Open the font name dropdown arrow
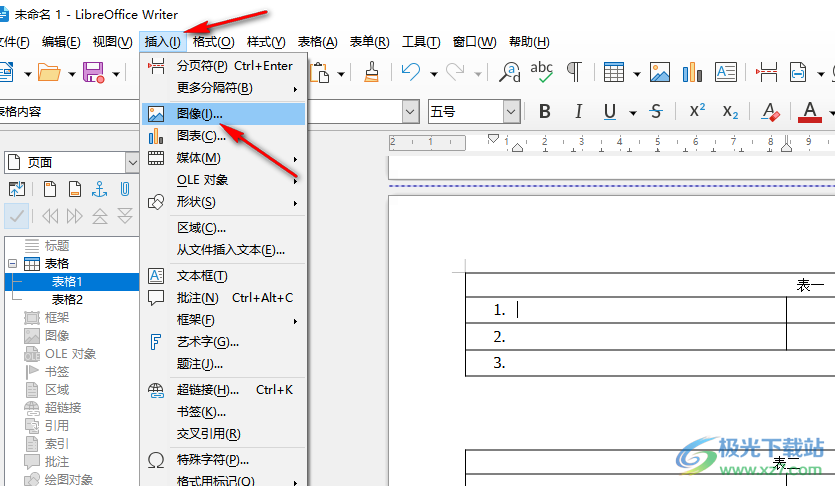Image resolution: width=835 pixels, height=486 pixels. (x=410, y=112)
